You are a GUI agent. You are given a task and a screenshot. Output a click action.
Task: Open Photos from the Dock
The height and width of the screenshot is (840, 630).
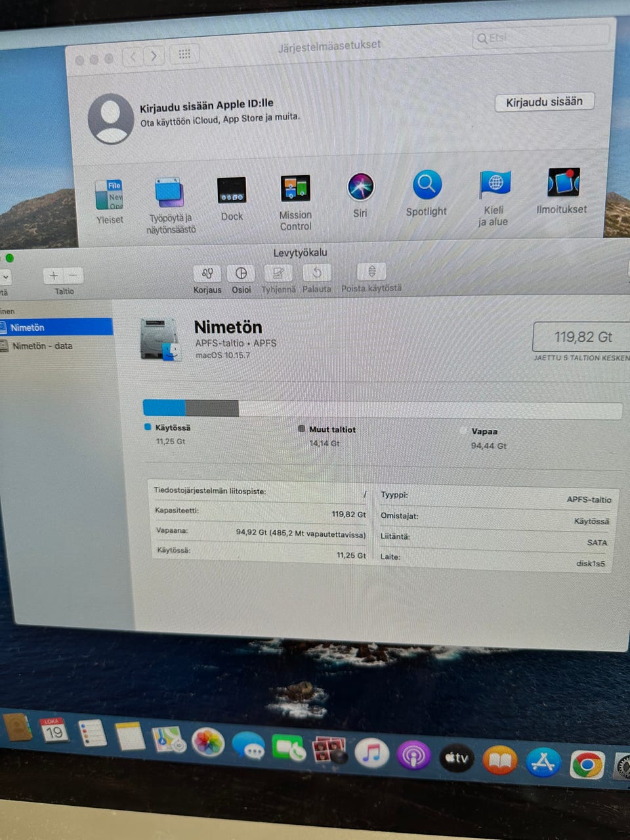pos(208,742)
